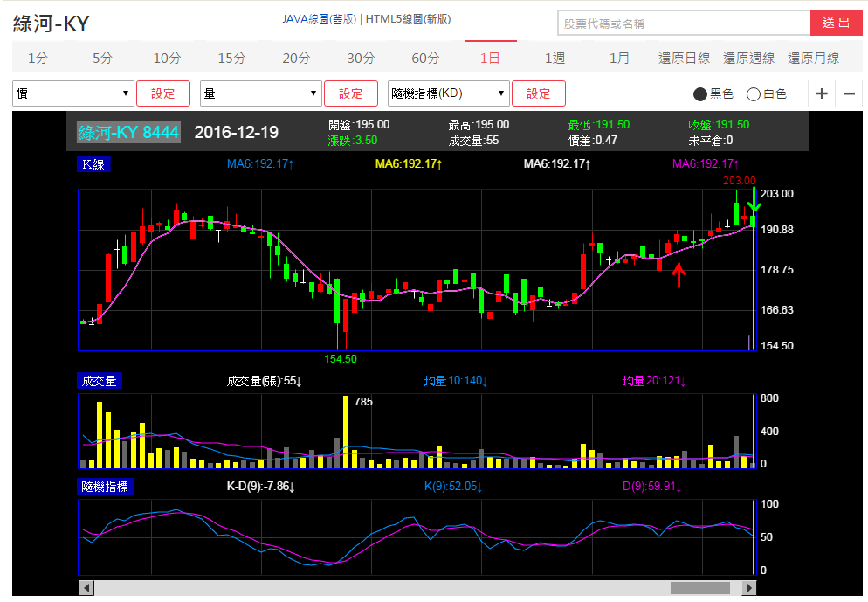Viewport: 868px width, 602px height.
Task: Switch to 20分 timeframe tab
Action: [x=296, y=58]
